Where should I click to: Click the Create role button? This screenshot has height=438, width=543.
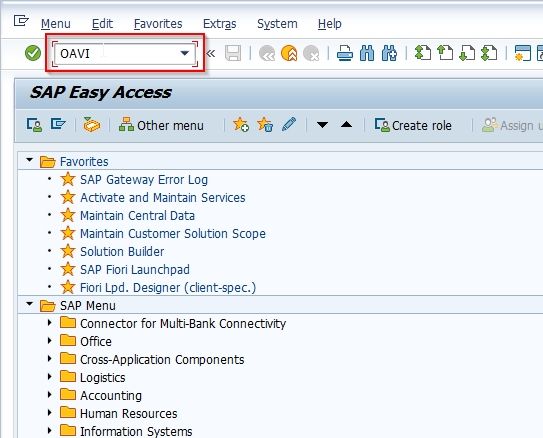tap(413, 125)
